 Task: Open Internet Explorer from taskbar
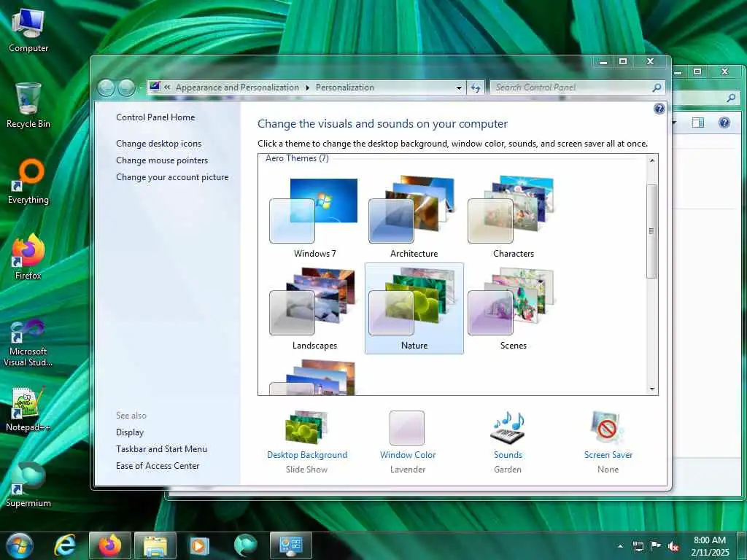pos(64,545)
